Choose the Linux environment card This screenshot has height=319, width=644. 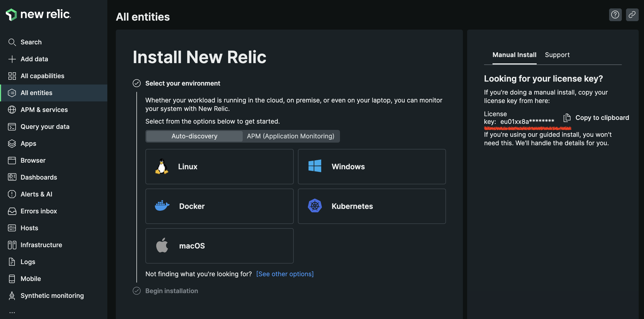(219, 167)
